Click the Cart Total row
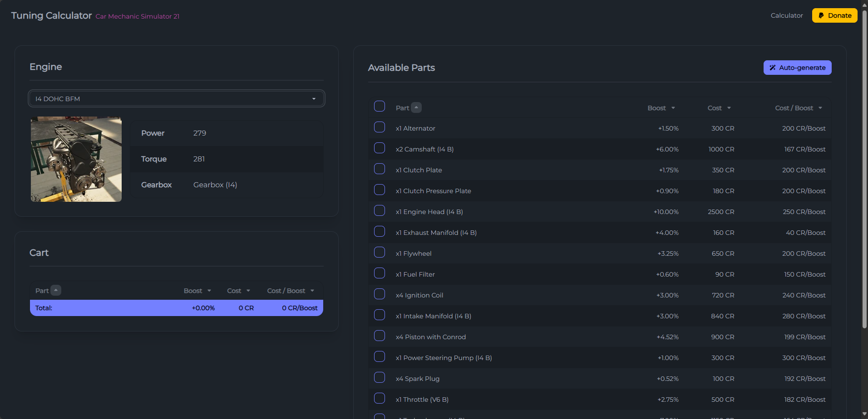Viewport: 868px width, 419px height. click(177, 308)
